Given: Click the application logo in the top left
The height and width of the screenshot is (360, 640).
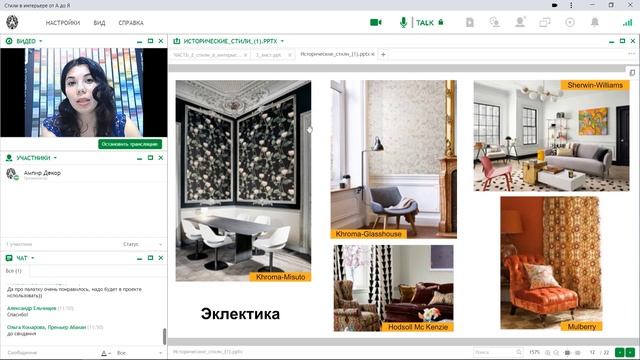Looking at the screenshot, I should coord(12,22).
